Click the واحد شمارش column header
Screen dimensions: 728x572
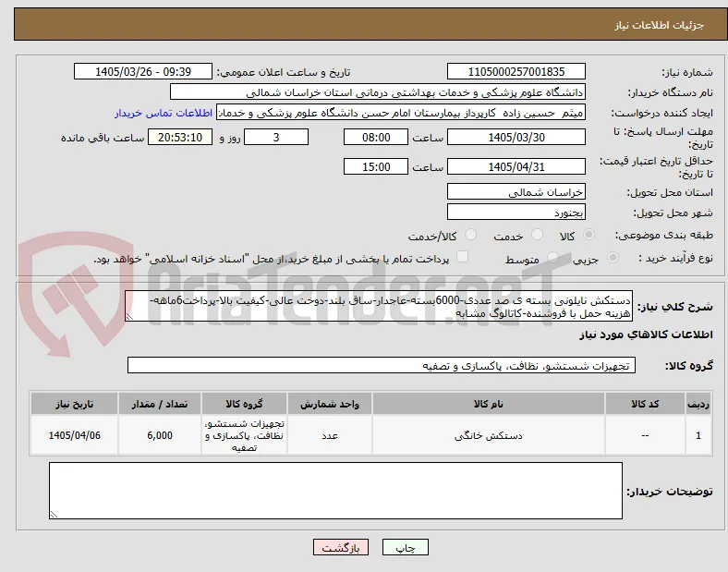click(330, 404)
